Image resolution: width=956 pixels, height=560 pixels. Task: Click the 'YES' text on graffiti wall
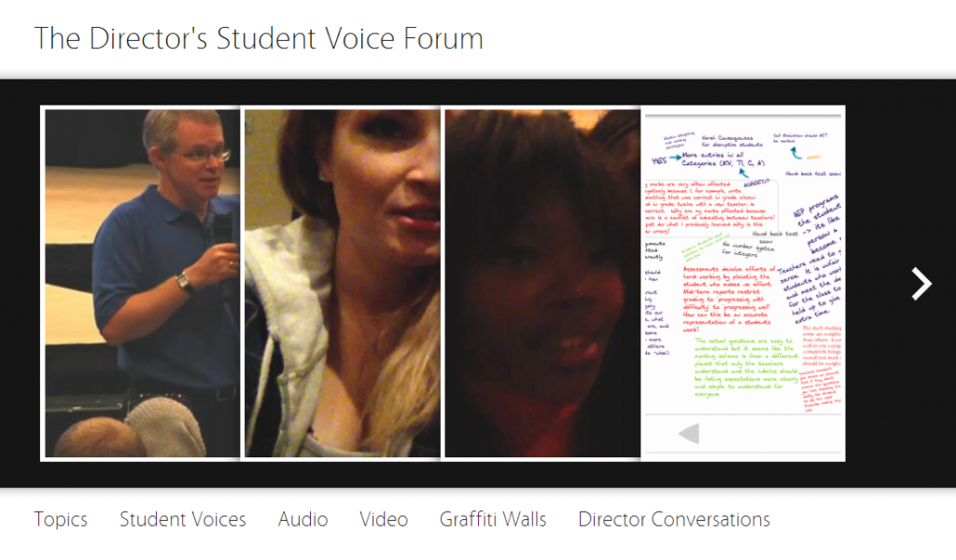(x=659, y=159)
